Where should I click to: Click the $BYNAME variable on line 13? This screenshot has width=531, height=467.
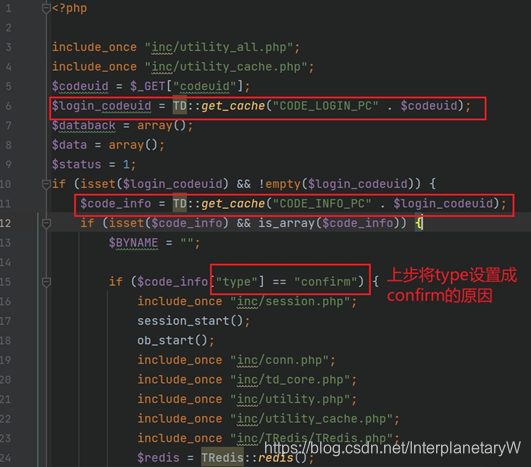[133, 243]
